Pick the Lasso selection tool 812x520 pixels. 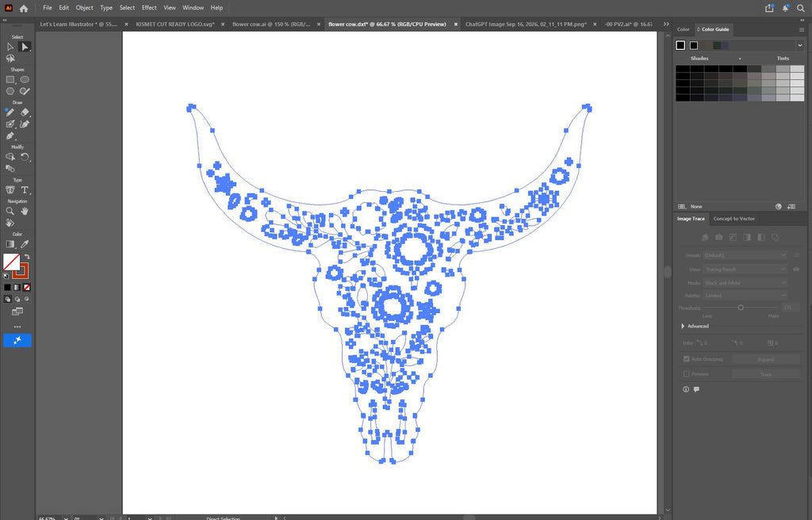point(10,59)
